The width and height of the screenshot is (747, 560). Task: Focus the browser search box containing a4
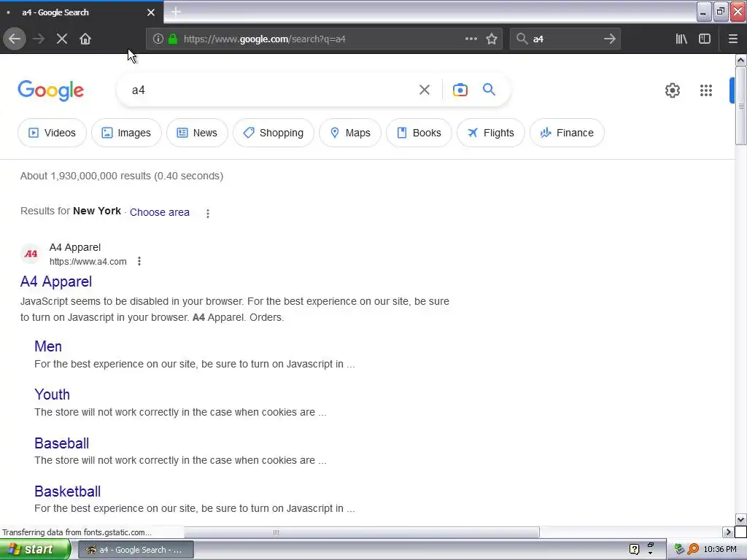coord(565,39)
